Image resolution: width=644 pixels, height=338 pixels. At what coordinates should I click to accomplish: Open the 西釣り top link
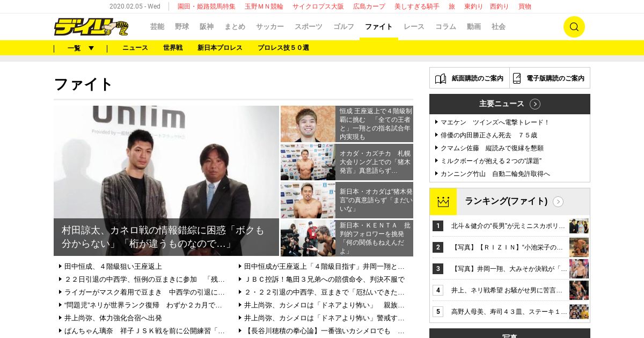[500, 6]
